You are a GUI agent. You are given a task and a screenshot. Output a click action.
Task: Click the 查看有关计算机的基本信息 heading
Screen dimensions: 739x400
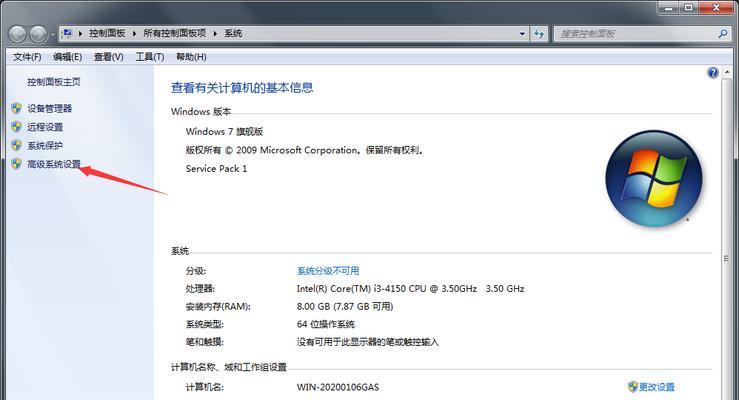coord(242,88)
